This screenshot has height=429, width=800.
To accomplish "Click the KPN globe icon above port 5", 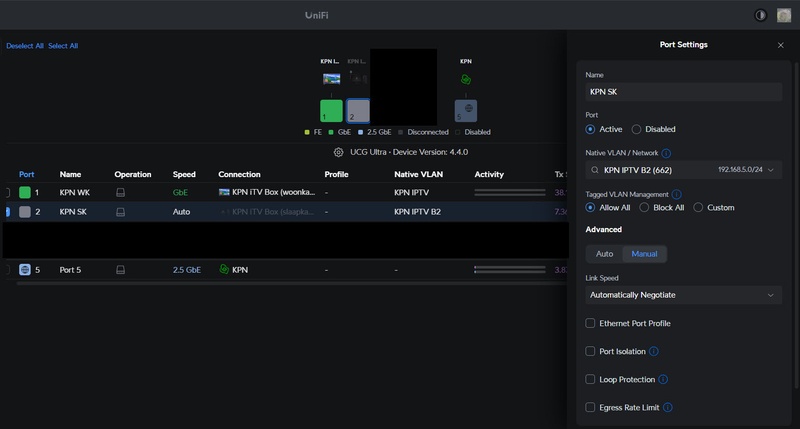I will (466, 80).
